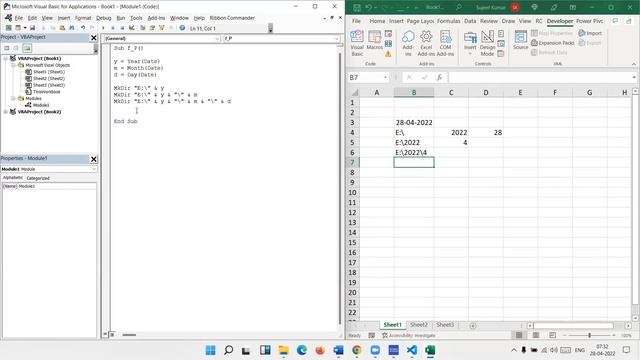Close the Properties - Module1 pane

pos(93,159)
